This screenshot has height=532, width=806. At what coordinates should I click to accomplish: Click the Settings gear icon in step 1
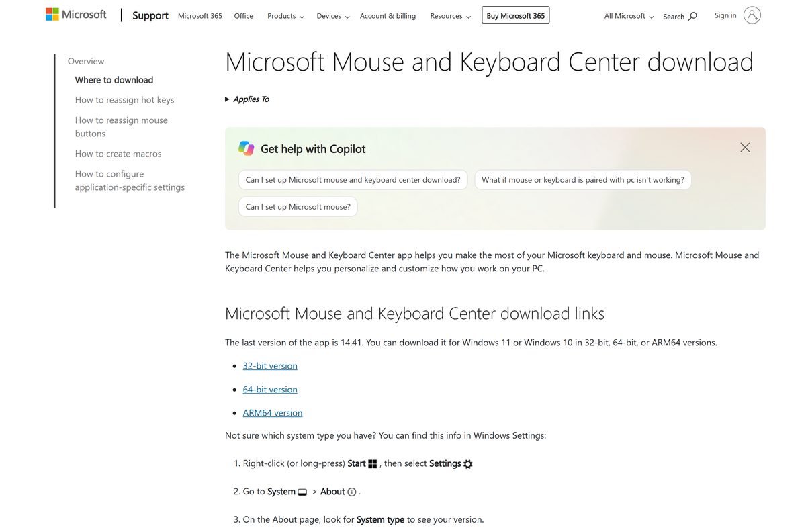tap(468, 464)
